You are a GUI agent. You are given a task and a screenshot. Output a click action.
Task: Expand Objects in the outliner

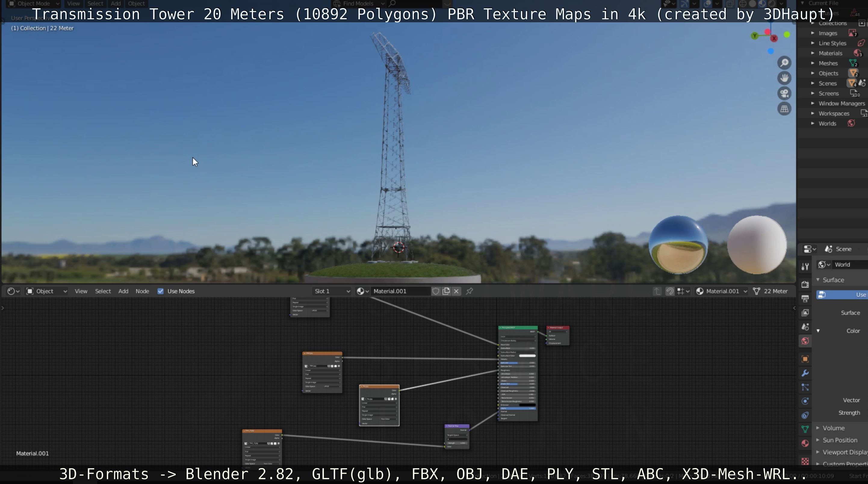[813, 73]
